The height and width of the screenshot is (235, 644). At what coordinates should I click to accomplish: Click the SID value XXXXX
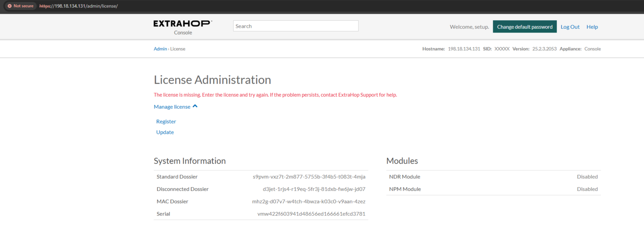tap(502, 49)
